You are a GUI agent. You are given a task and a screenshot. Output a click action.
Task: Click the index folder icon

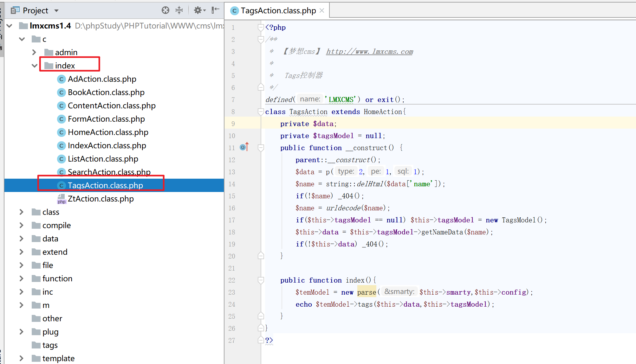tap(49, 66)
